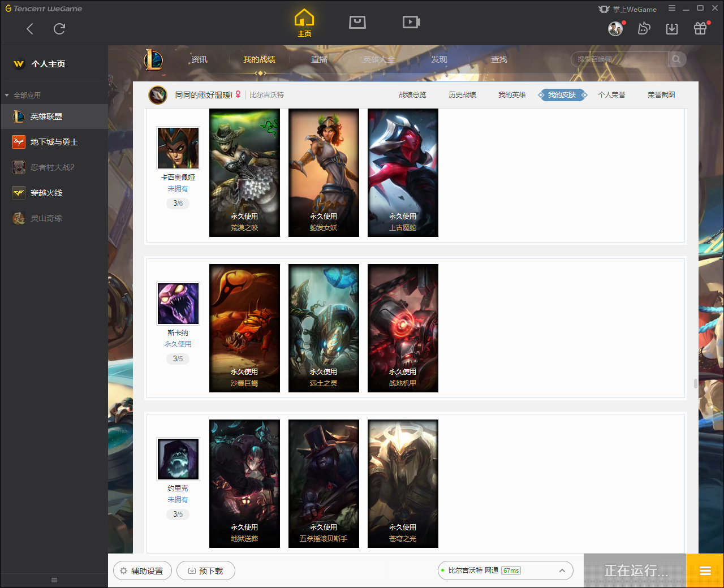Open the hamburger menu in the title bar

[672, 8]
